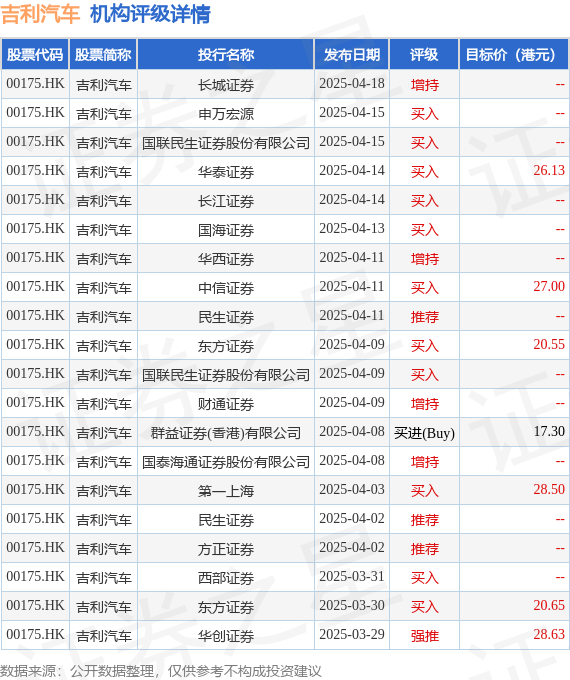The height and width of the screenshot is (680, 570).
Task: Click the 机构评级详情 heading
Action: [x=150, y=14]
